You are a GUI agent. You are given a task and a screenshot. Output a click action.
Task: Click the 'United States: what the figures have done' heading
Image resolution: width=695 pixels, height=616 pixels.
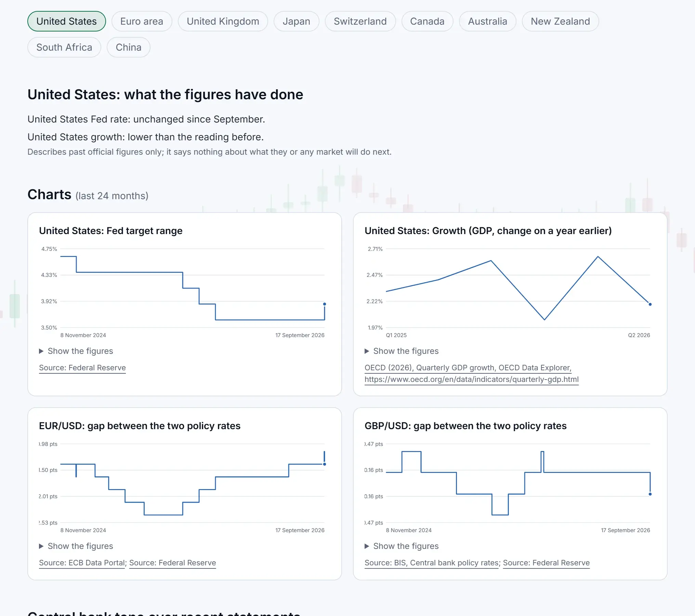165,94
